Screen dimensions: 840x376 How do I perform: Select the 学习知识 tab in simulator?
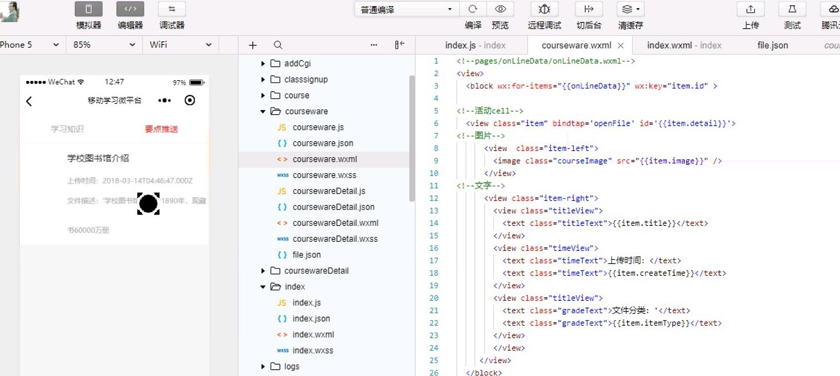click(x=68, y=129)
